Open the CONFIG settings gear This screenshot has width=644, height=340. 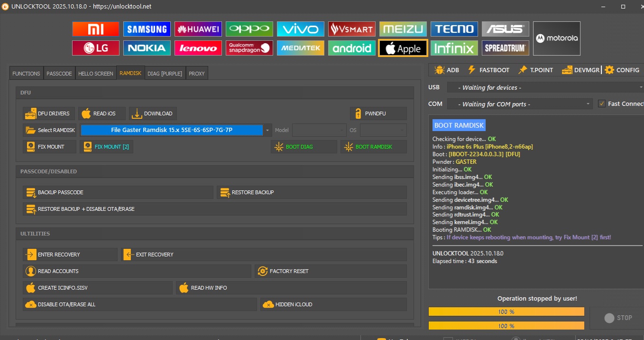pyautogui.click(x=622, y=70)
